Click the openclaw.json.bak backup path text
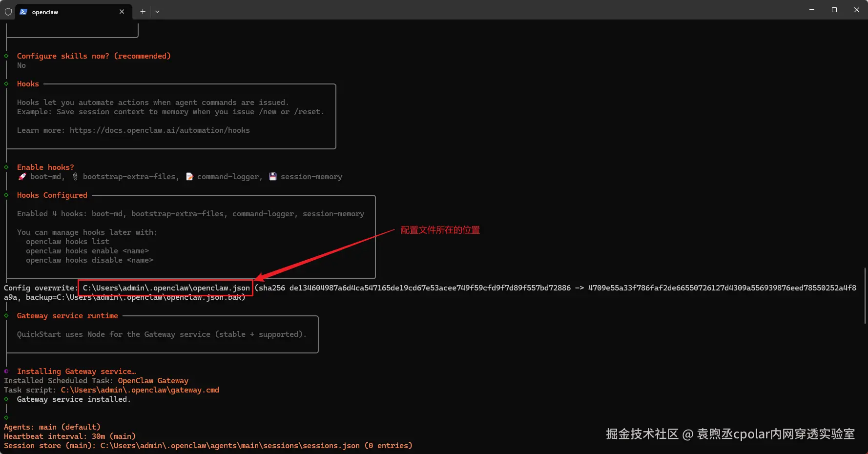The image size is (868, 454). 148,297
